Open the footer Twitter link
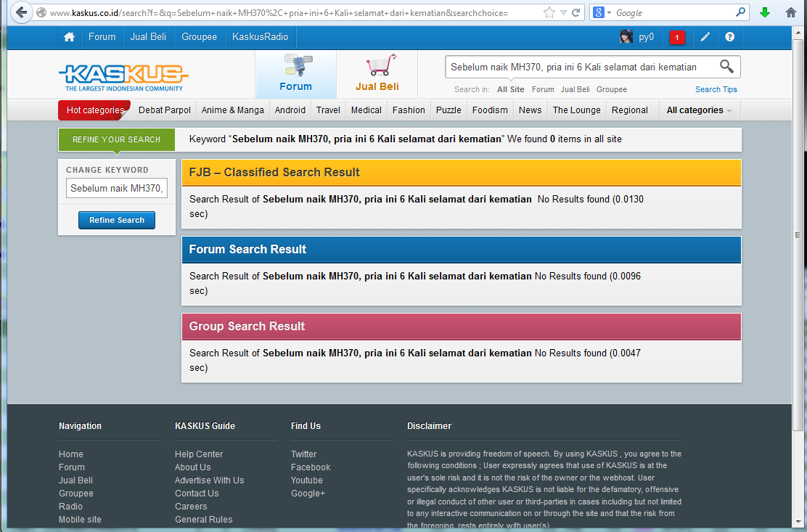The image size is (807, 532). point(303,454)
